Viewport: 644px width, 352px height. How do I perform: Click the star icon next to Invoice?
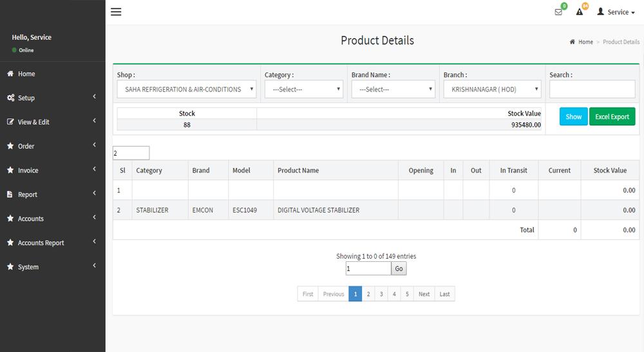(x=10, y=170)
